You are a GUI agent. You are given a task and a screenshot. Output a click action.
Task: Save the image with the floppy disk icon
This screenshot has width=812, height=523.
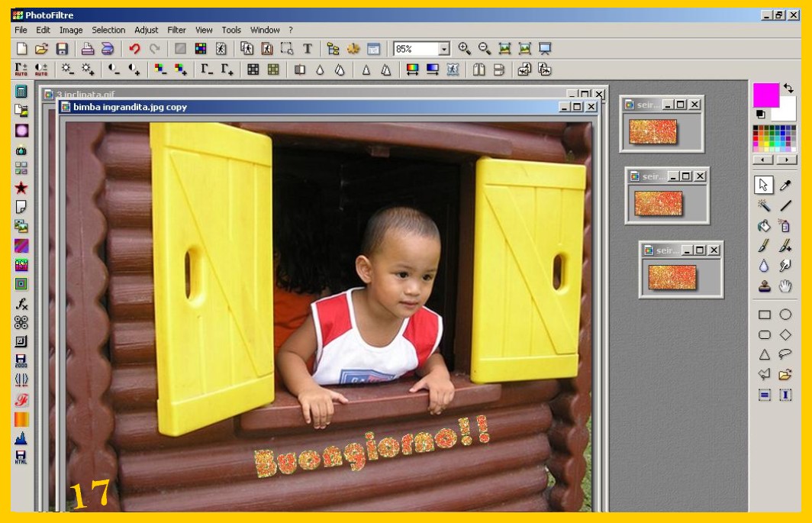[x=62, y=49]
